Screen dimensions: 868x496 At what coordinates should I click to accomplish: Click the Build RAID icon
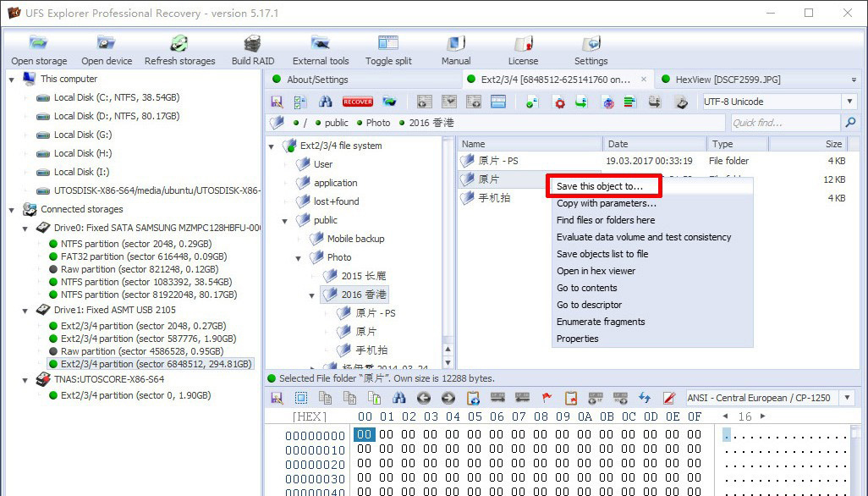(252, 44)
